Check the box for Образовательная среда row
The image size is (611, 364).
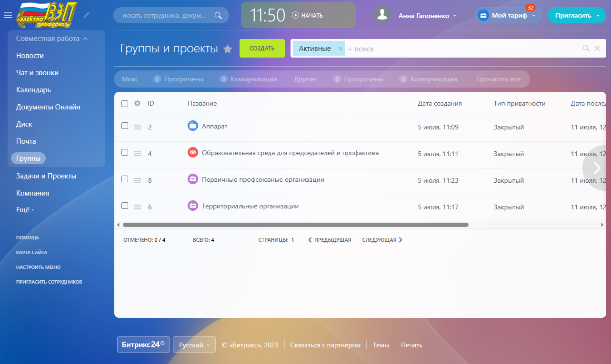125,152
